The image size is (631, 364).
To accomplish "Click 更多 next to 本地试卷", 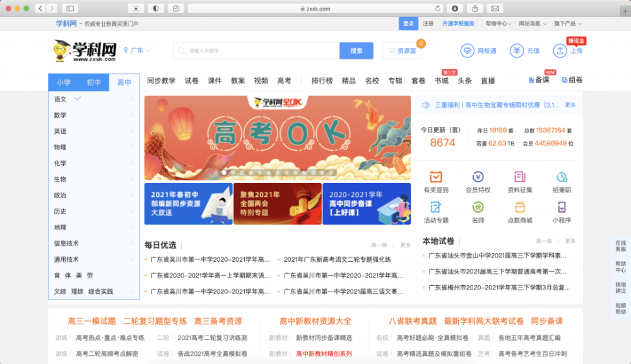I will (x=570, y=241).
